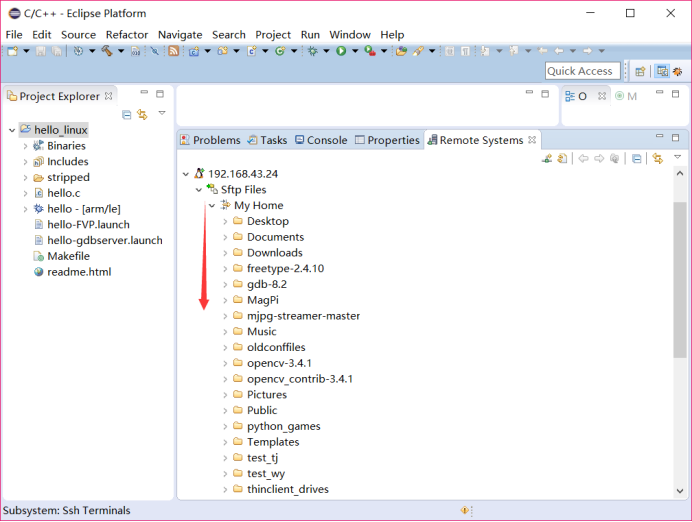
Task: Open the File menu
Action: (x=14, y=35)
